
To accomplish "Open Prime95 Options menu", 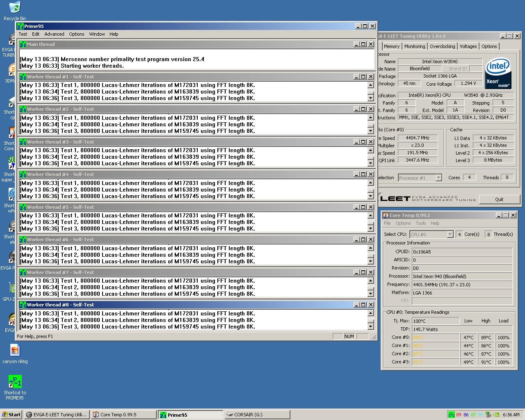I will [77, 34].
